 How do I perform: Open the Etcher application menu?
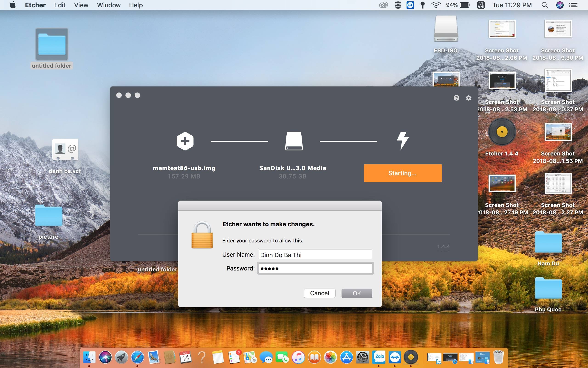pyautogui.click(x=35, y=5)
